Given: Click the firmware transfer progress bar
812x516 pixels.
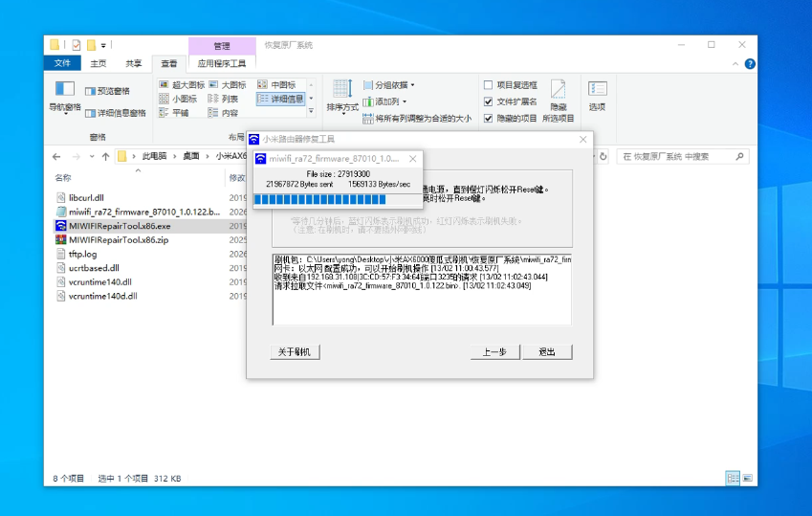Looking at the screenshot, I should [x=338, y=200].
